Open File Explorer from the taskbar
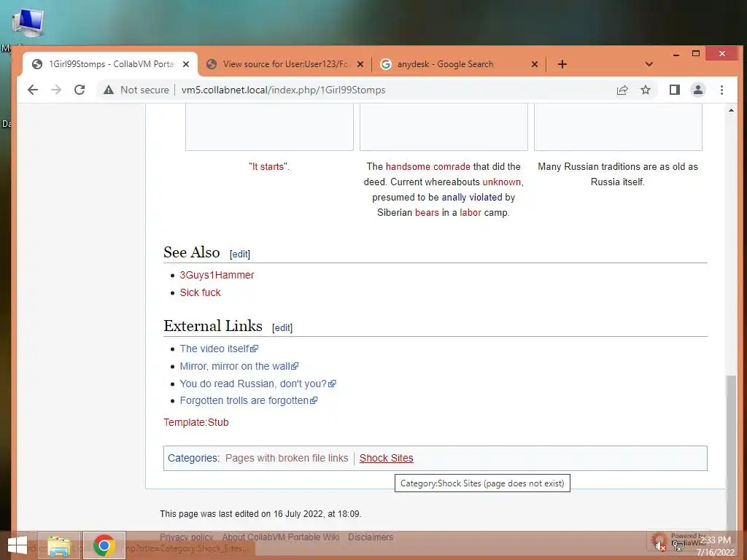The width and height of the screenshot is (747, 560). (59, 545)
